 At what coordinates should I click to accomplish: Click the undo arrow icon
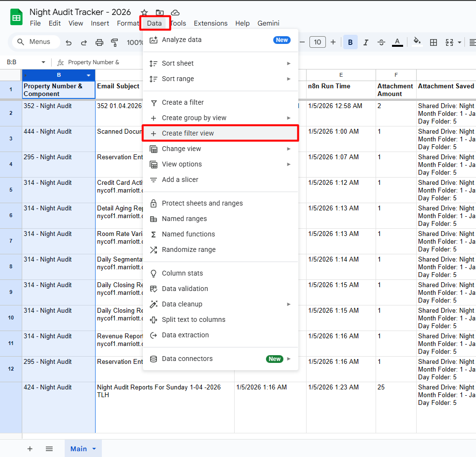pyautogui.click(x=69, y=42)
